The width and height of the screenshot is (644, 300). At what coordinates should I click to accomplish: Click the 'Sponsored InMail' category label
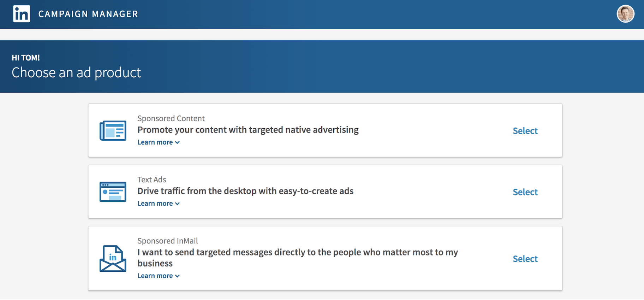tap(167, 241)
